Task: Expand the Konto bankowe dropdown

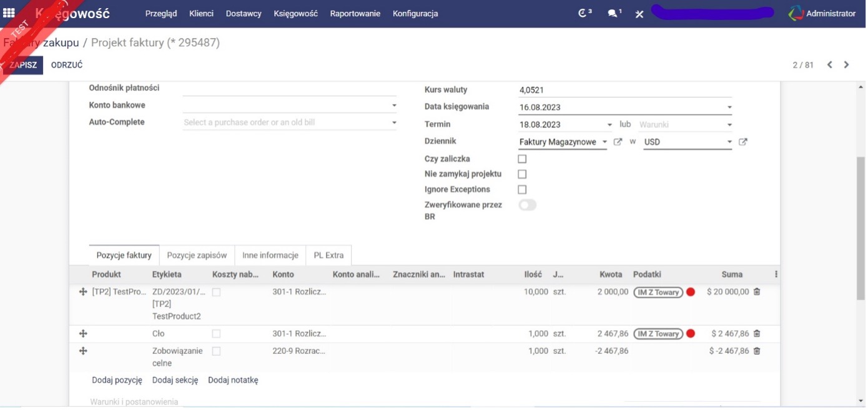Action: click(394, 106)
